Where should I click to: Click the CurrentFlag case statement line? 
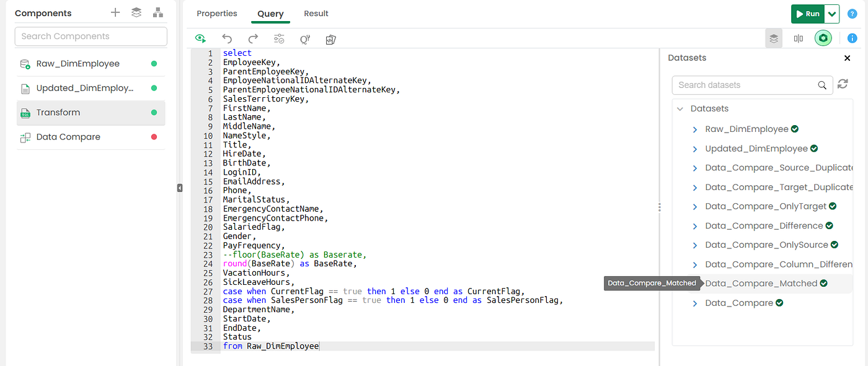[x=374, y=291]
